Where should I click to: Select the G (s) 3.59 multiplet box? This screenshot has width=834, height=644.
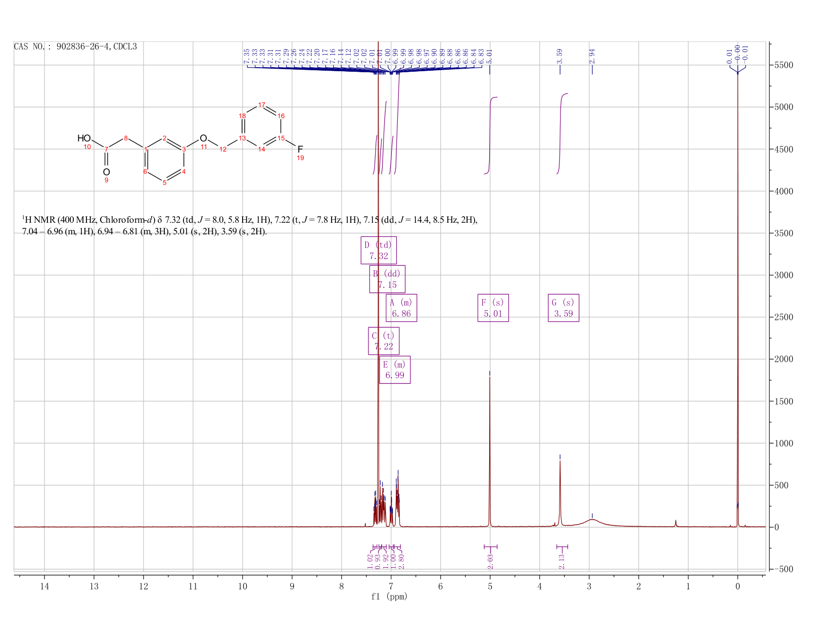pyautogui.click(x=564, y=308)
